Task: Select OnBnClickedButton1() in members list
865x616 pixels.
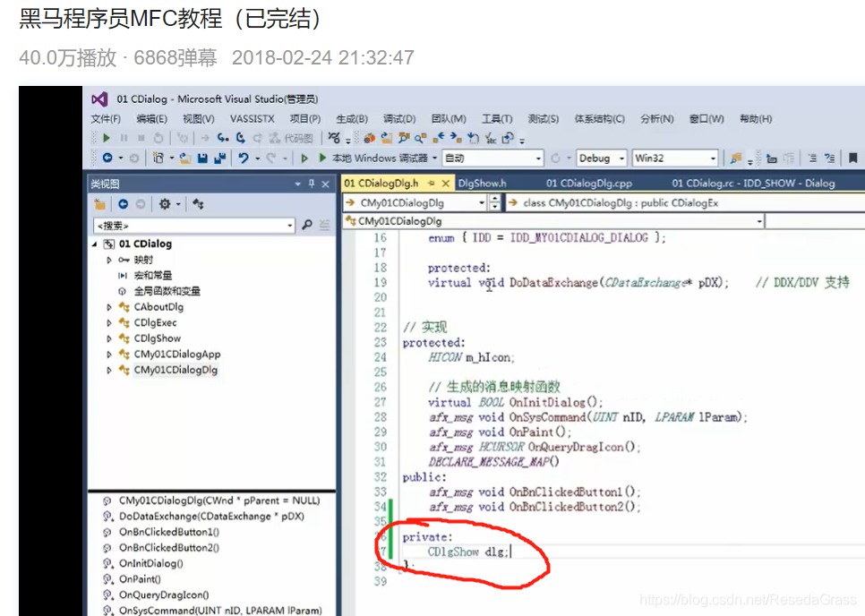Action: (169, 532)
